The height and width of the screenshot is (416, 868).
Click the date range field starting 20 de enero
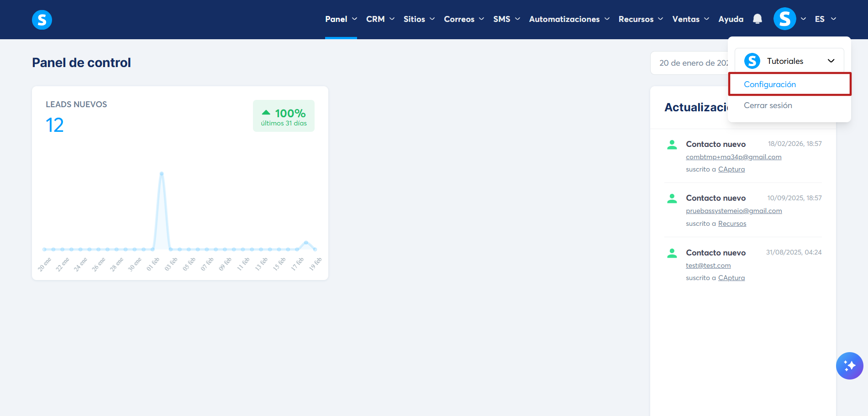tap(689, 63)
